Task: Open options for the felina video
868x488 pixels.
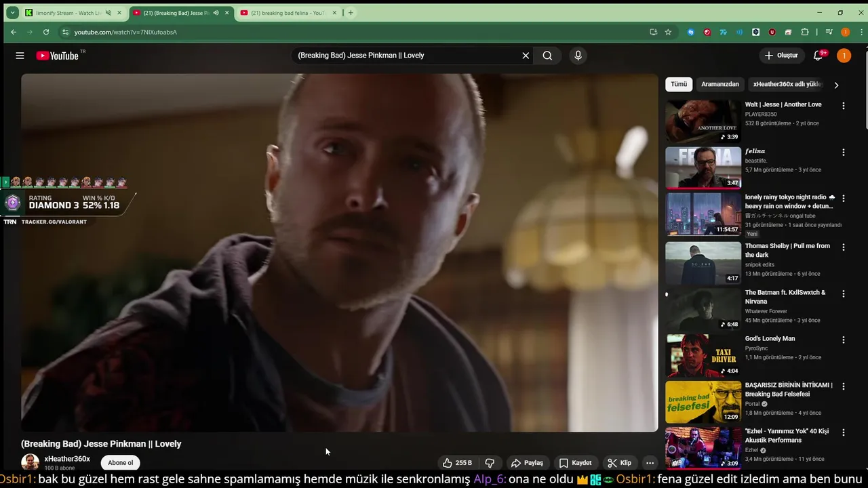Action: (x=844, y=152)
